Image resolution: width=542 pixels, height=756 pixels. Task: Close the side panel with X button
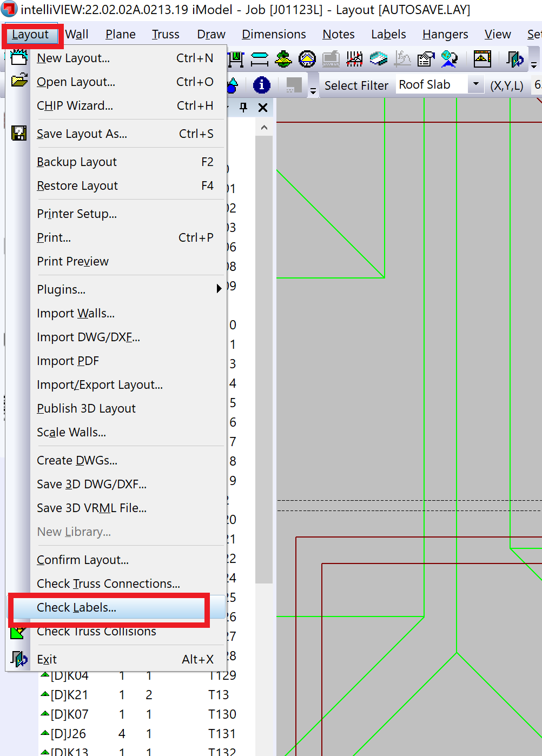tap(263, 107)
